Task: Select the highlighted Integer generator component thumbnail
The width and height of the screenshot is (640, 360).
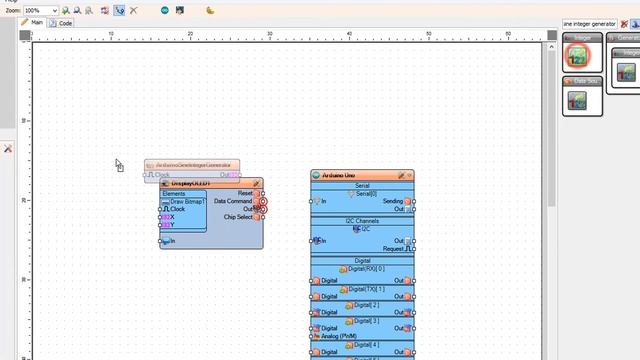Action: pos(577,56)
